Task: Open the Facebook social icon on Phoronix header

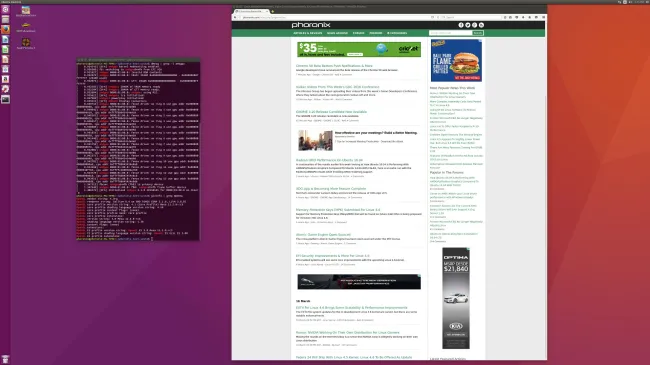Action: pyautogui.click(x=461, y=25)
